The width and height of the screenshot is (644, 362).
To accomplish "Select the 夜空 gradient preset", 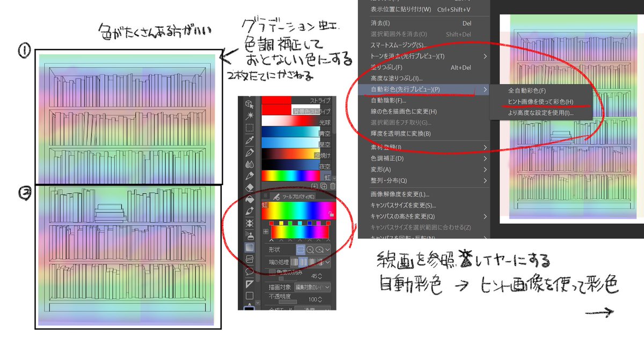I will pyautogui.click(x=296, y=164).
